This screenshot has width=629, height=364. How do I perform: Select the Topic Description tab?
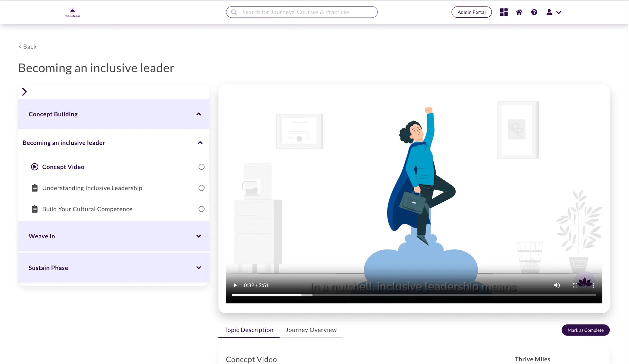[x=249, y=330]
